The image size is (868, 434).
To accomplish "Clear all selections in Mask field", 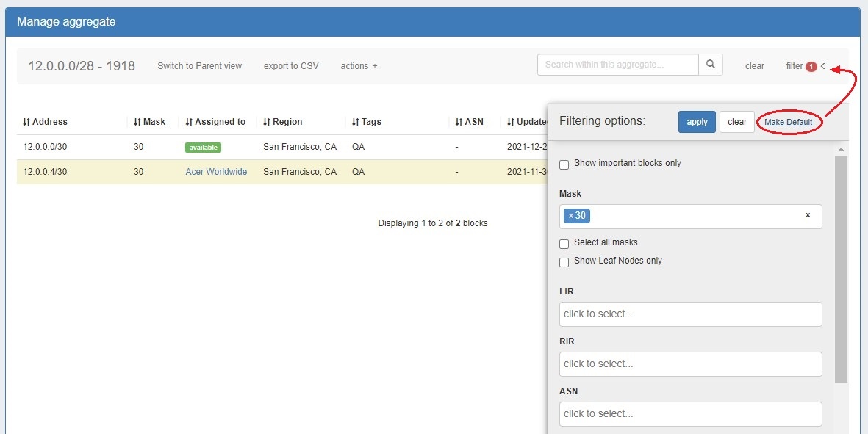I will click(x=808, y=216).
